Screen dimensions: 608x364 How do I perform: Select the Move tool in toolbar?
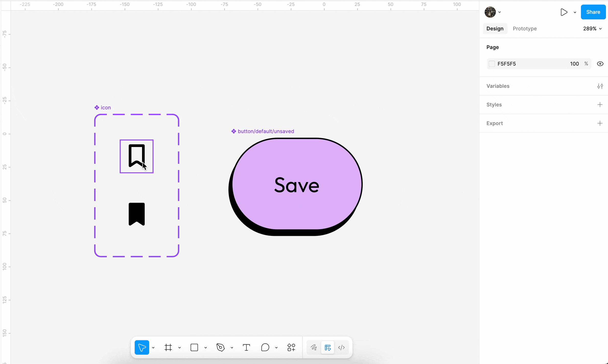coord(142,347)
